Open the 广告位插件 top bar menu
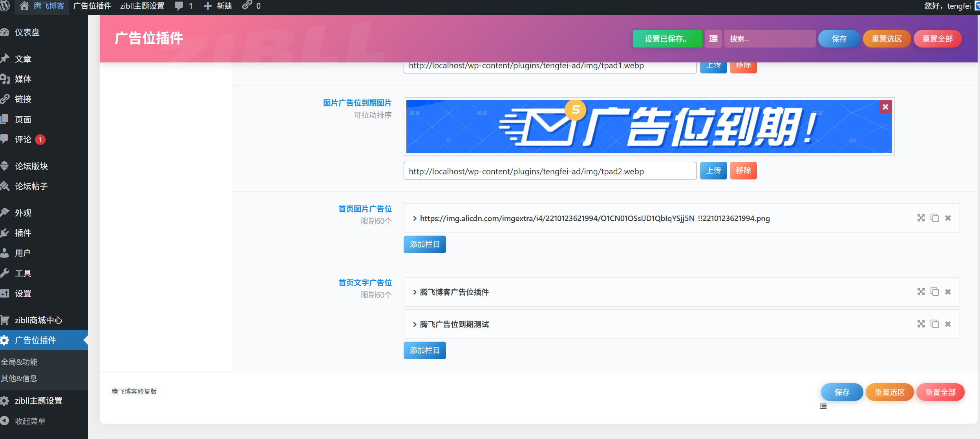The height and width of the screenshot is (439, 980). pyautogui.click(x=91, y=6)
